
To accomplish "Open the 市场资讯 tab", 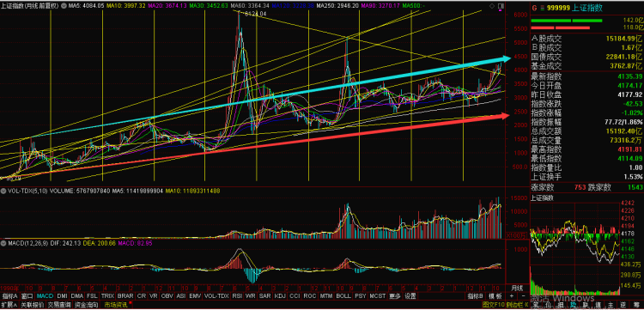I will pos(116,305).
